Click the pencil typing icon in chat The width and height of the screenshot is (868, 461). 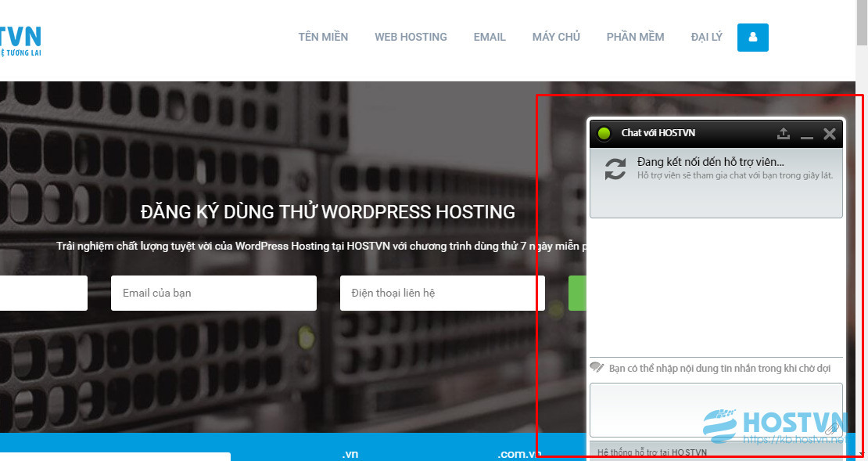[x=597, y=367]
